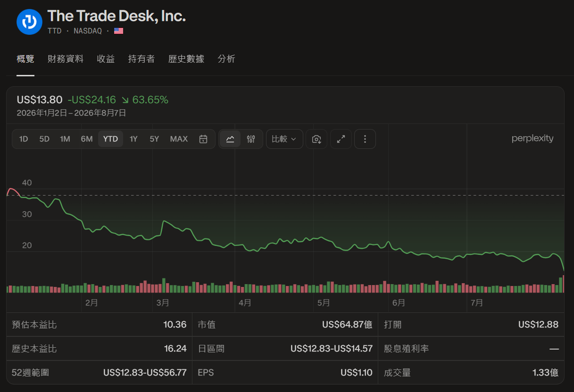Click the 3月 x-axis label
Image resolution: width=574 pixels, height=392 pixels.
[x=163, y=303]
